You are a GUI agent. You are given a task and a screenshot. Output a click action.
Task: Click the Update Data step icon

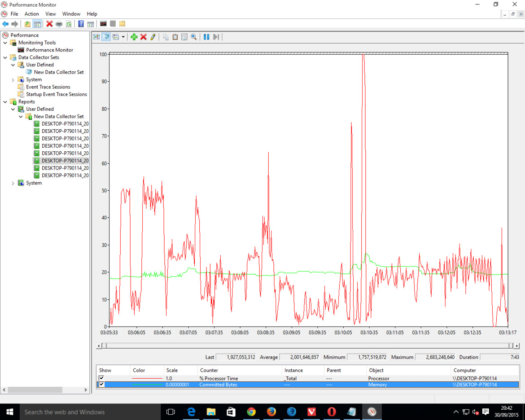[216, 37]
